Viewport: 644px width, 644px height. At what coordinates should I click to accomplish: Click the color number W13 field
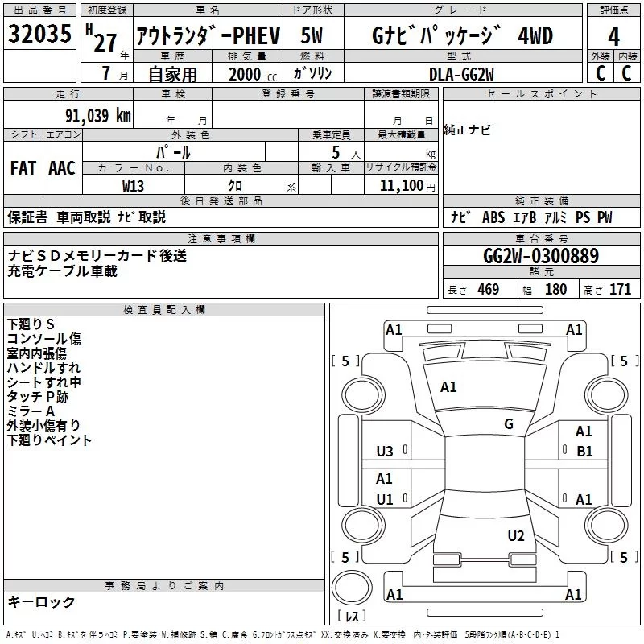coord(133,185)
